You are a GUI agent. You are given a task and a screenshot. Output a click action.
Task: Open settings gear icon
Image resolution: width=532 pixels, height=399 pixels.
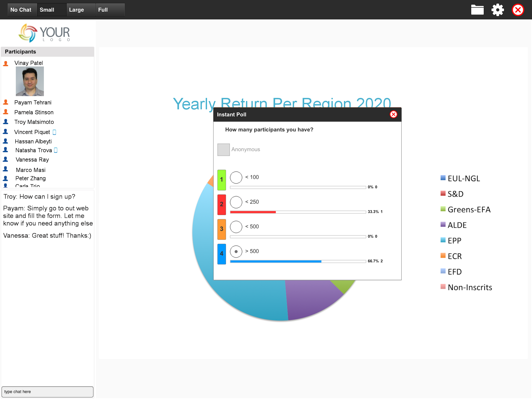pos(497,10)
